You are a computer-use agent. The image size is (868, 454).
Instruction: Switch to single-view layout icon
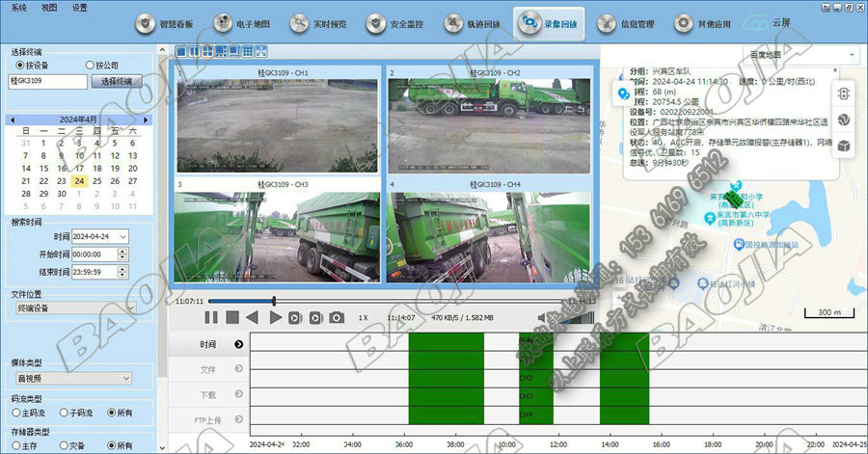pyautogui.click(x=181, y=51)
